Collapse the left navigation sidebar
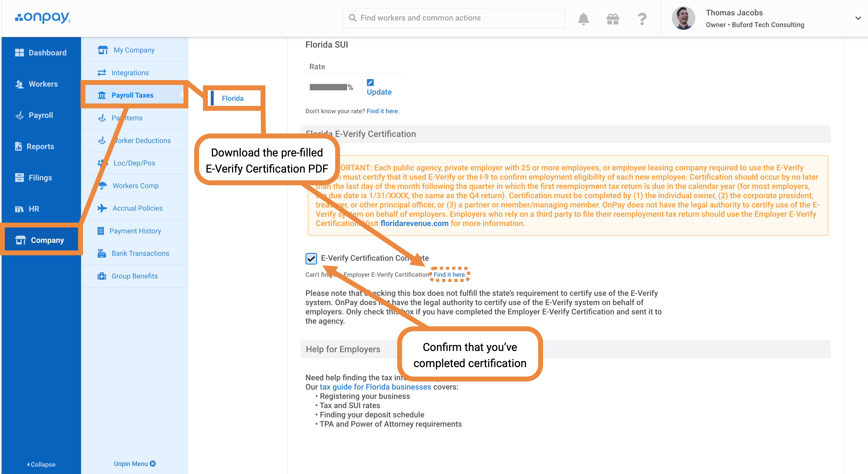Image resolution: width=868 pixels, height=474 pixels. point(41,464)
